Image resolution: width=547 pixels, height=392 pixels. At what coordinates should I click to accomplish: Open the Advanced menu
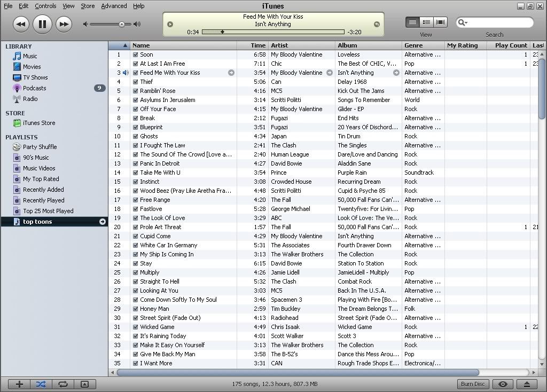[x=114, y=6]
